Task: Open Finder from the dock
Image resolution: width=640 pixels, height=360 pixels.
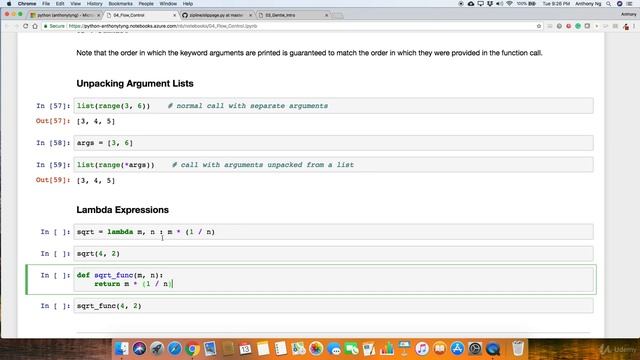Action: [121, 349]
